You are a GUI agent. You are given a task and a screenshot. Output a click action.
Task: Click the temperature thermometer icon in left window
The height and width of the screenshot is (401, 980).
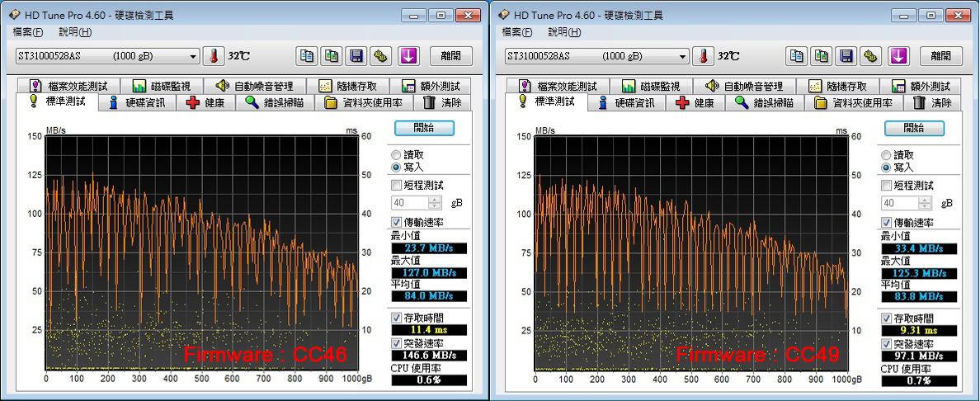[x=213, y=55]
